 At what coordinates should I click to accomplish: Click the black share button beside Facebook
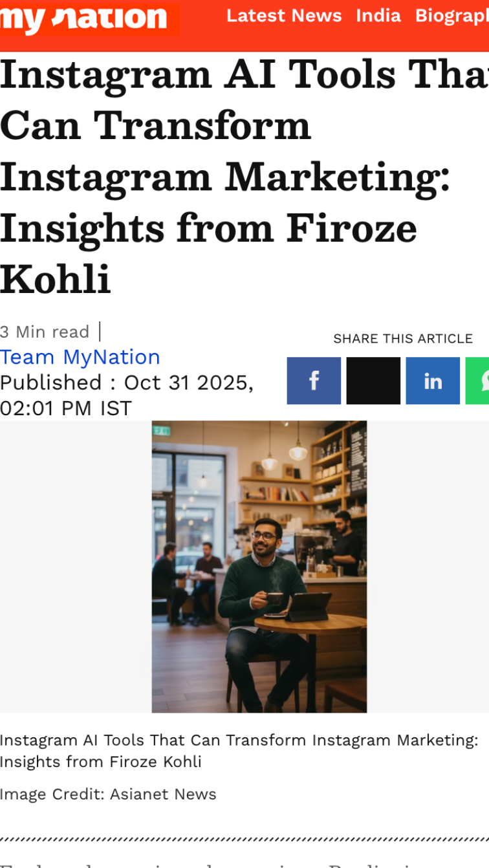coord(373,381)
